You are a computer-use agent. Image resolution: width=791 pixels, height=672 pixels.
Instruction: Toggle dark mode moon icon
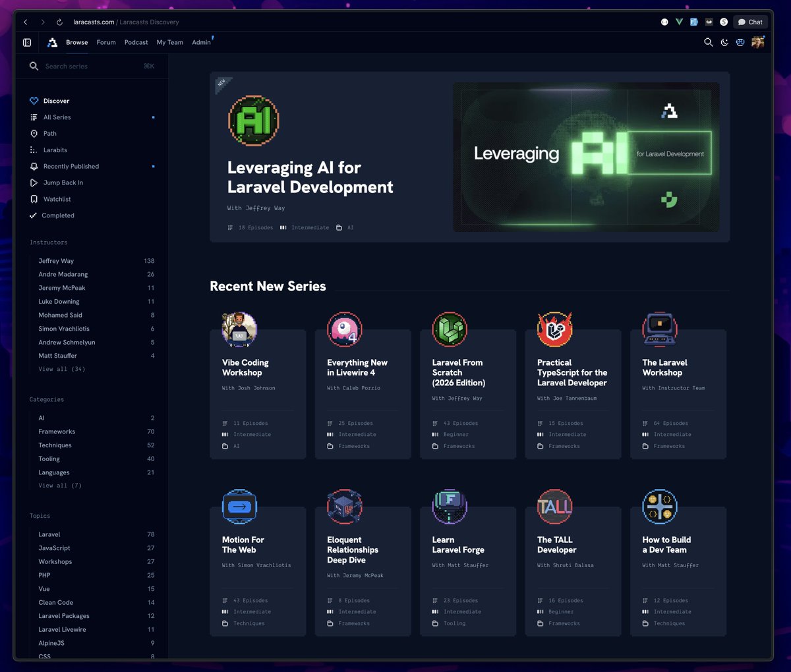(x=724, y=42)
